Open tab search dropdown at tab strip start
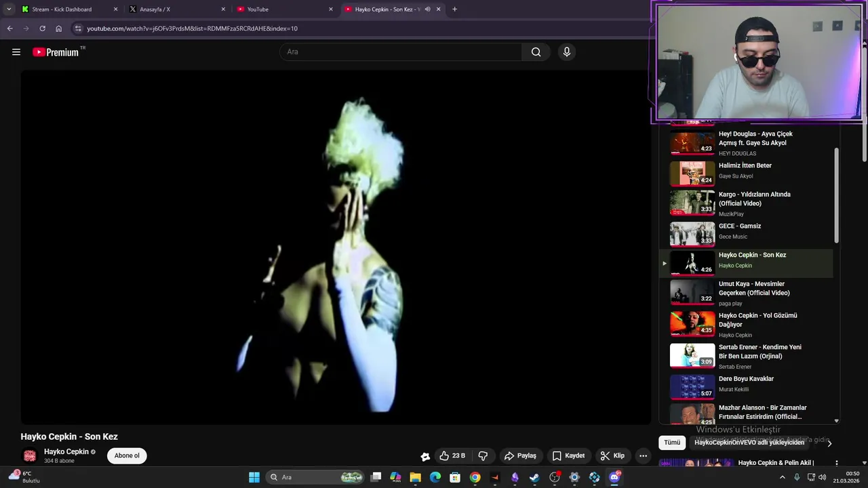The height and width of the screenshot is (488, 868). click(x=9, y=9)
